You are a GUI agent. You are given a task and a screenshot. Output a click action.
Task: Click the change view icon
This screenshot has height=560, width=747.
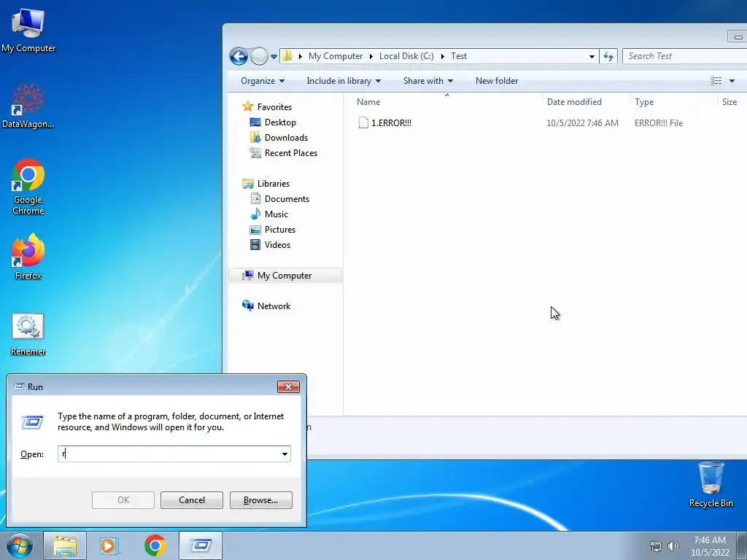(716, 81)
